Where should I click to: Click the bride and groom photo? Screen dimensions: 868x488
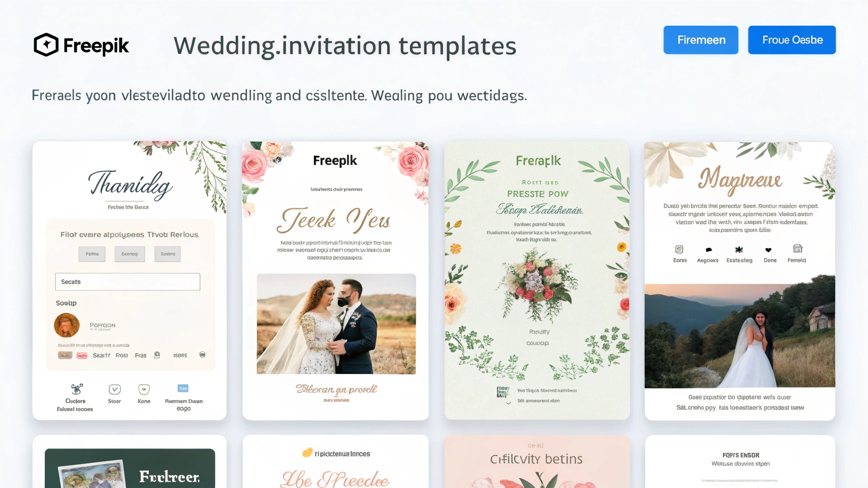click(336, 324)
